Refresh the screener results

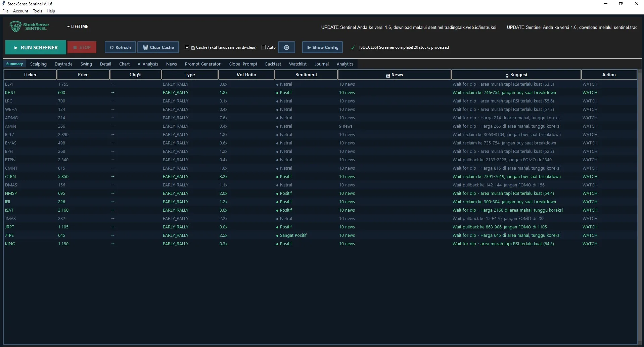[120, 47]
